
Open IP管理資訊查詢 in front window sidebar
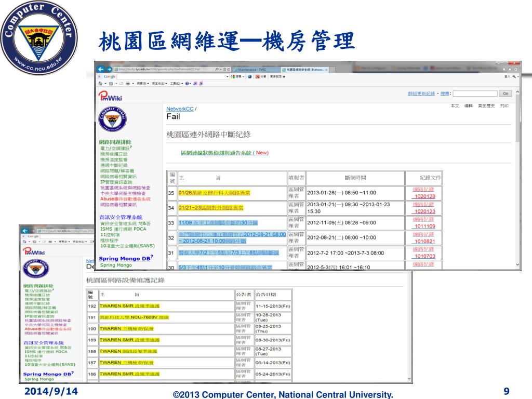(x=116, y=182)
